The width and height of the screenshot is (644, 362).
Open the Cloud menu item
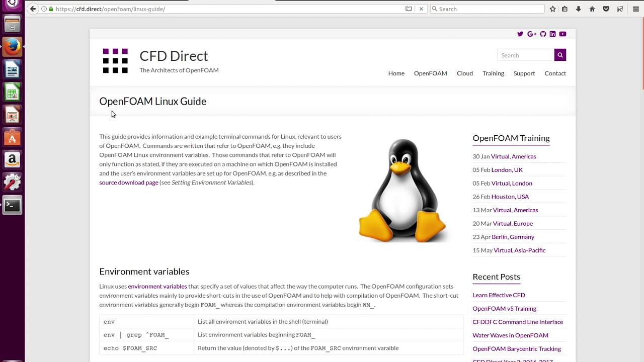click(x=464, y=73)
